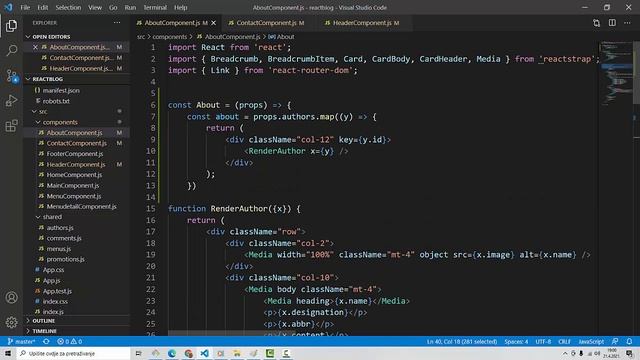This screenshot has width=640, height=360.
Task: Open authors.js in the shared folder
Action: (60, 228)
